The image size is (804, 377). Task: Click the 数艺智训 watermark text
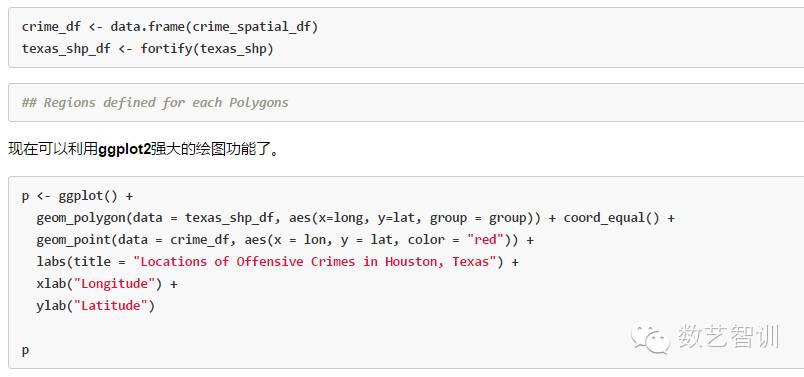tap(728, 337)
